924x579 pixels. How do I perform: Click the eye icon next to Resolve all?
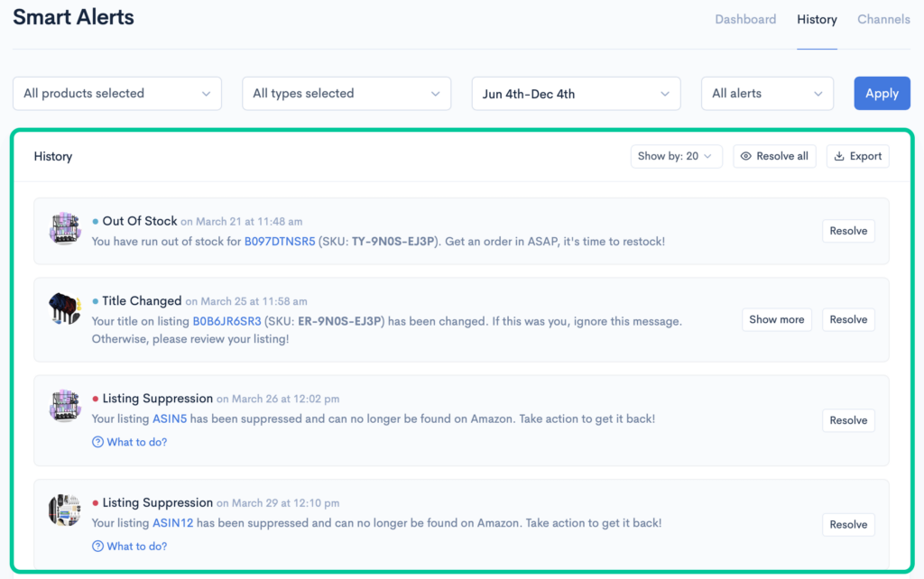coord(746,155)
